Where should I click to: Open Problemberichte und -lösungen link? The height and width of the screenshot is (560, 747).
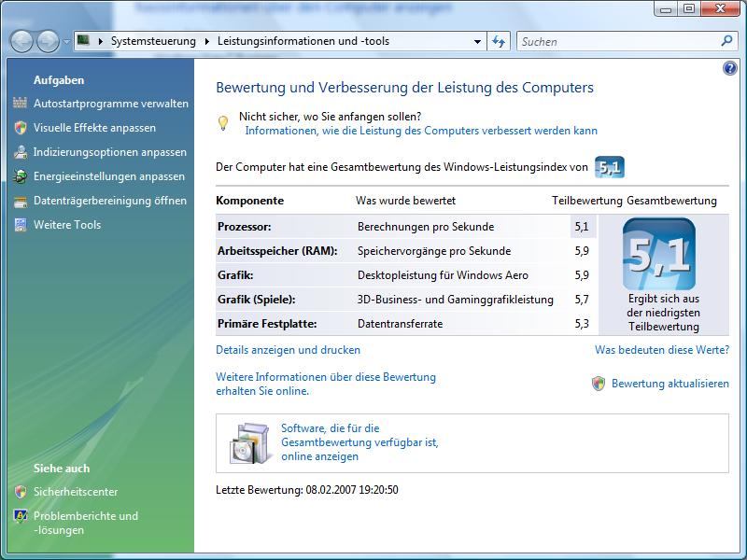(x=86, y=523)
